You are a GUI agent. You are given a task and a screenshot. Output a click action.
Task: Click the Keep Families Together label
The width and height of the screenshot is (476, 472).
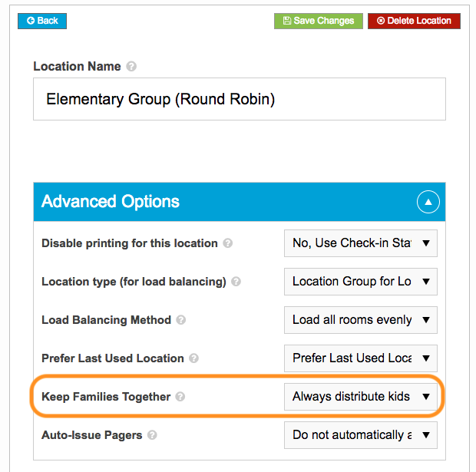point(106,397)
